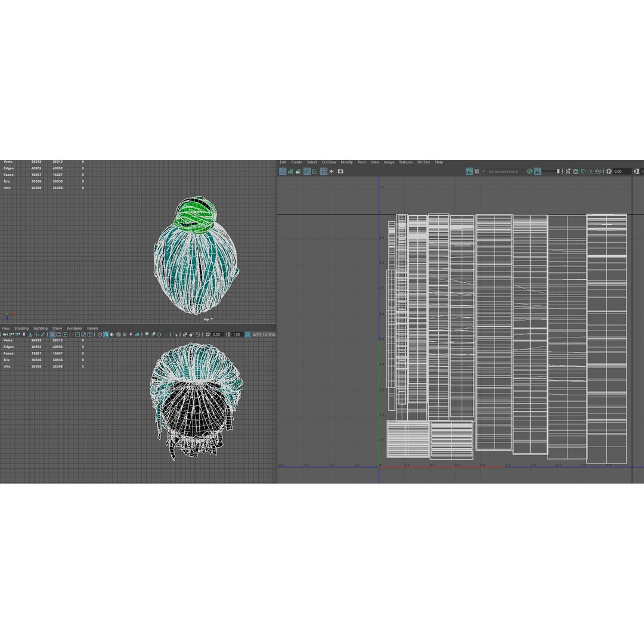Viewport: 644px width, 644px height.
Task: Toggle the UV editor grid display icon
Action: (x=323, y=171)
